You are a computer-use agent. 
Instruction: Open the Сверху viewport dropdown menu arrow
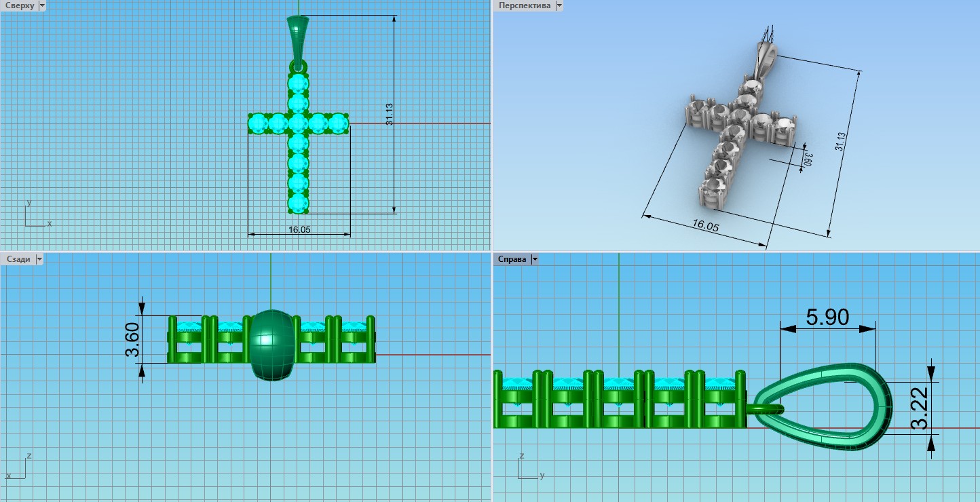click(42, 5)
